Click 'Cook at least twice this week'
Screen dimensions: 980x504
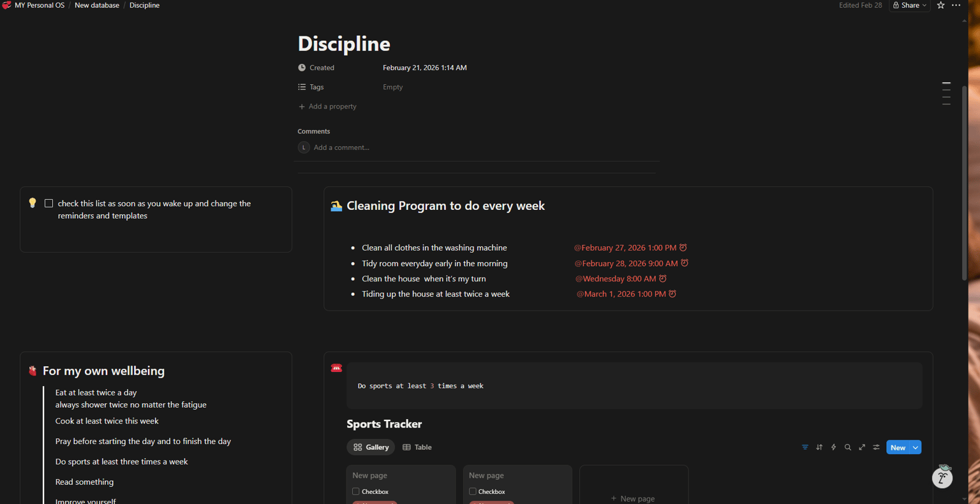[x=107, y=421]
